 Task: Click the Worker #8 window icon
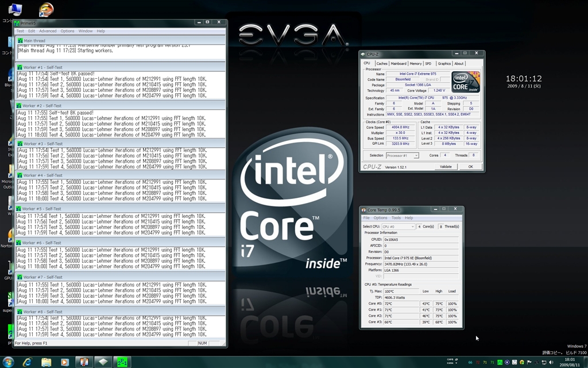pos(20,311)
